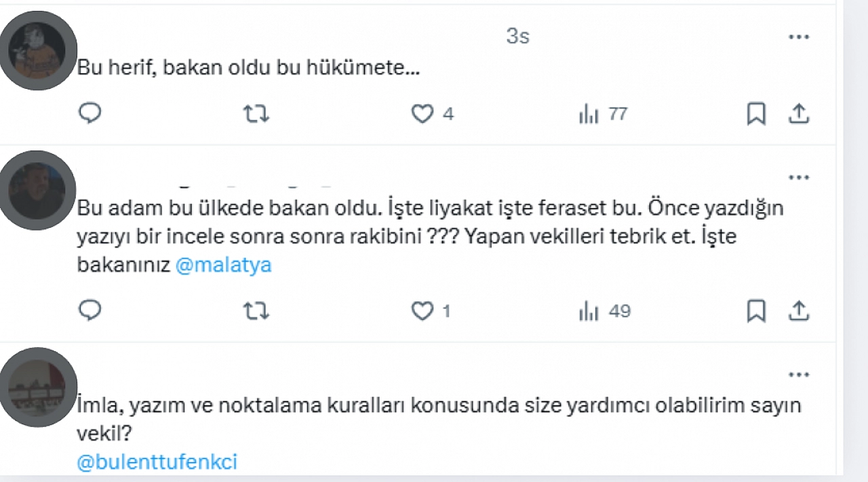Image resolution: width=868 pixels, height=482 pixels.
Task: Bookmark the first tweet
Action: point(756,114)
